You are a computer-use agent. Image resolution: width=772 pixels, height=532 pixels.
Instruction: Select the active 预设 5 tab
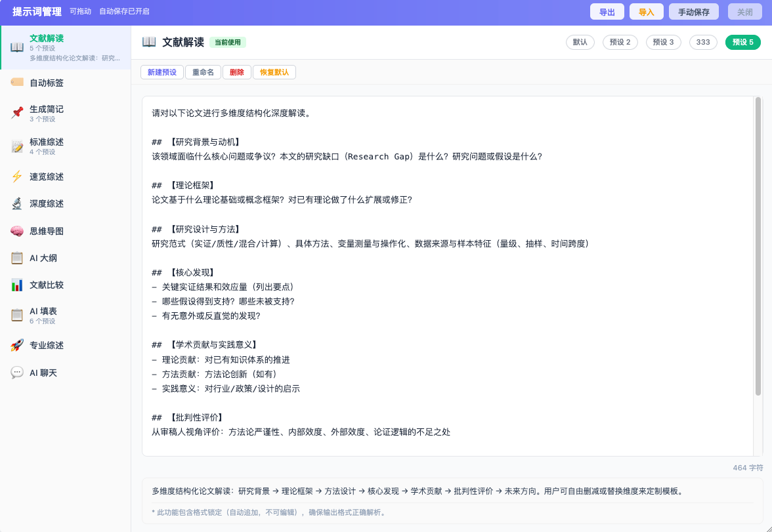pyautogui.click(x=742, y=43)
